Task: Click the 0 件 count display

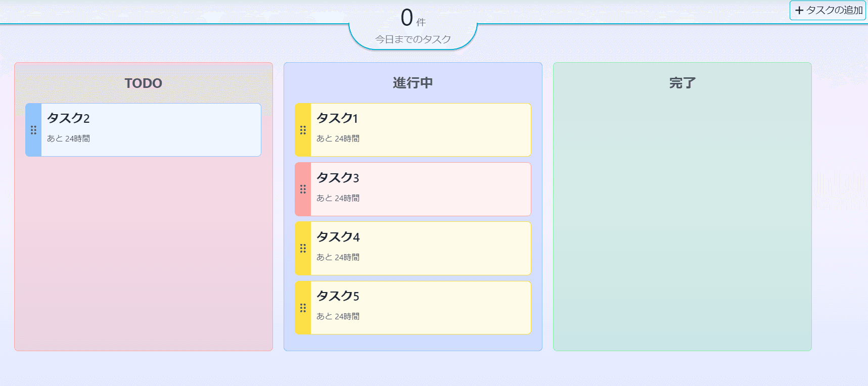Action: coord(413,18)
